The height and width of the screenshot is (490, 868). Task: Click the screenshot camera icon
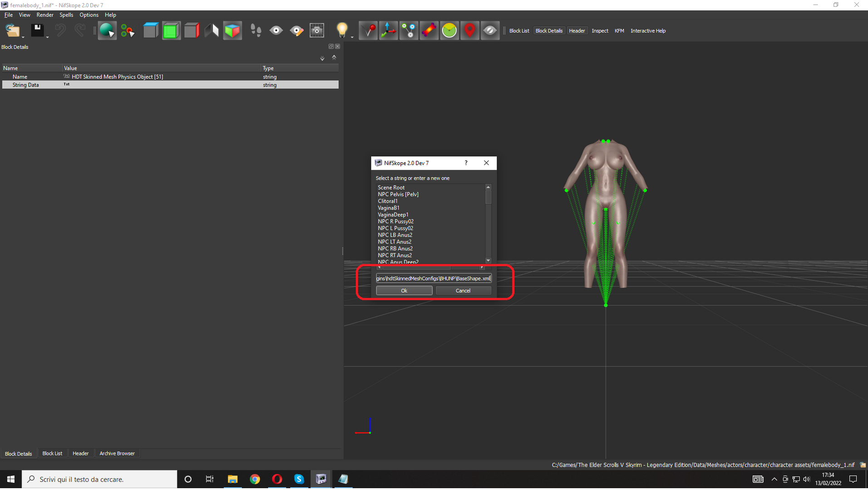coord(317,30)
